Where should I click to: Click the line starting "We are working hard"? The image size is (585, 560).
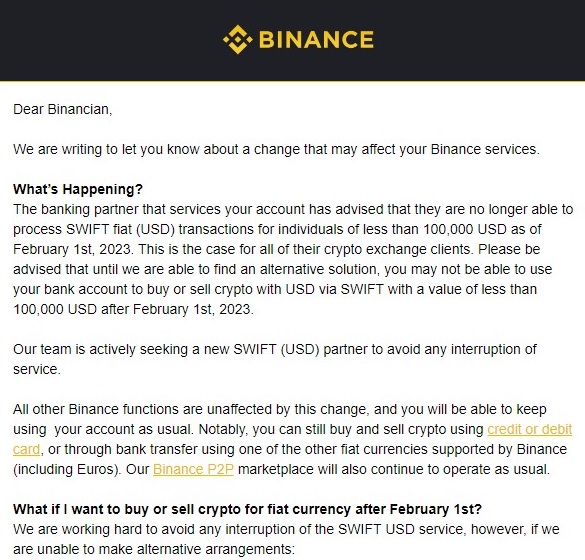tap(286, 529)
